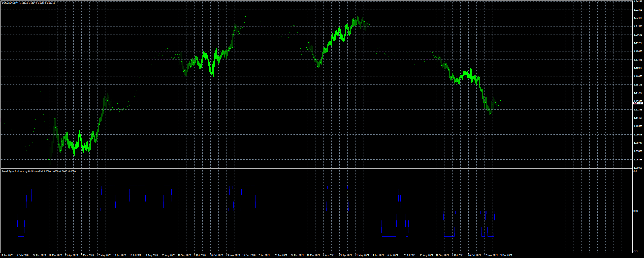This screenshot has width=644, height=258.
Task: Click the 1.22470 price axis label
Action: pyautogui.click(x=638, y=18)
